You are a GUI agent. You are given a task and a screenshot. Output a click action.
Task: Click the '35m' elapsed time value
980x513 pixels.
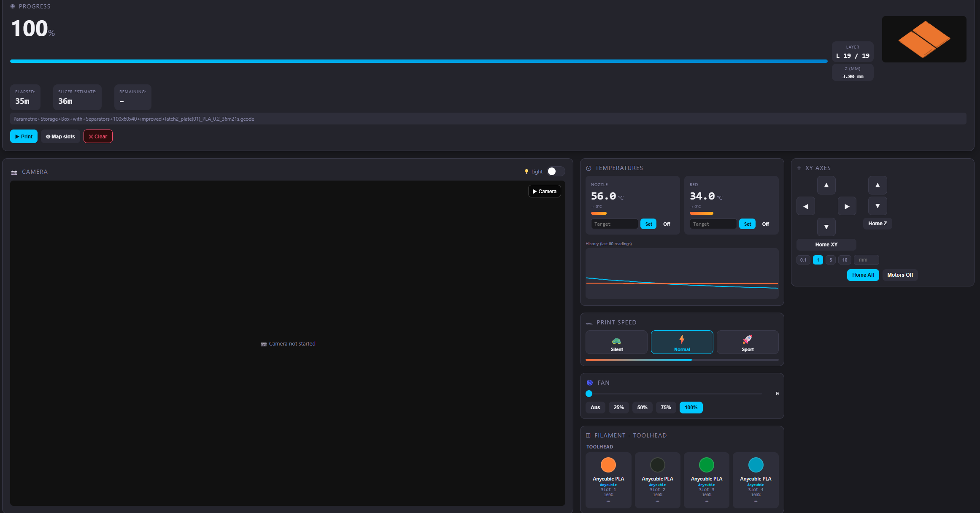click(22, 101)
